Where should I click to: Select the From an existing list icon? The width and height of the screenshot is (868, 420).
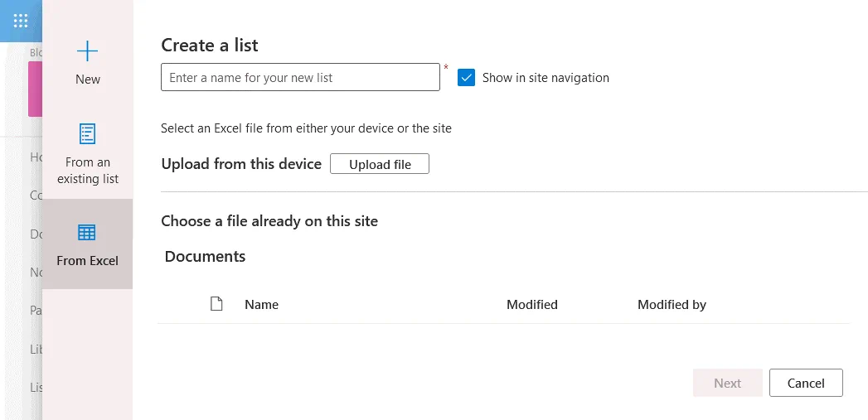tap(87, 133)
